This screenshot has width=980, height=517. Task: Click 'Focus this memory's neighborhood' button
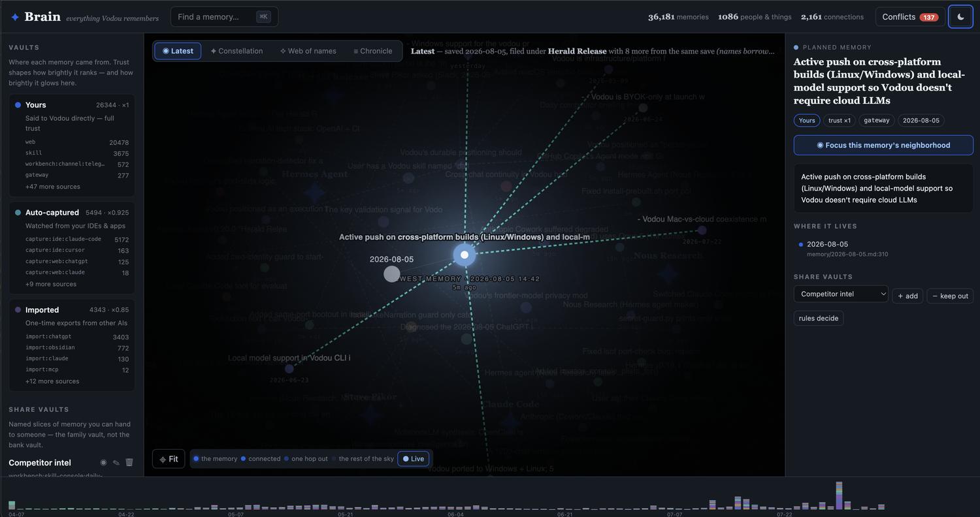tap(883, 145)
